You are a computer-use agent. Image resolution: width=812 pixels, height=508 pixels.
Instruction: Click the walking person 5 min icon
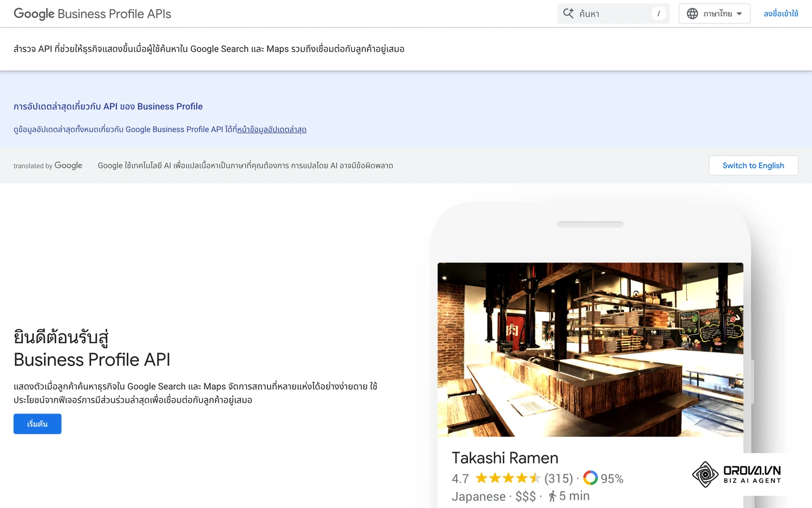(x=552, y=496)
